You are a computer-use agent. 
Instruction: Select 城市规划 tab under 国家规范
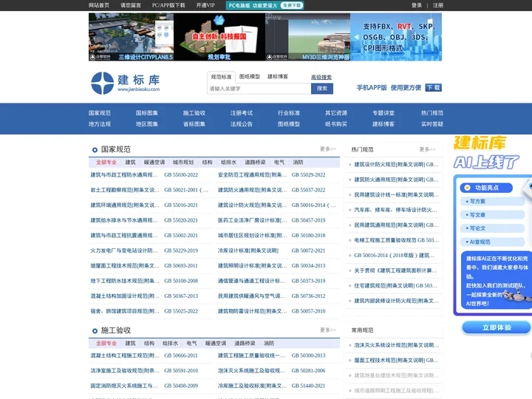point(183,163)
